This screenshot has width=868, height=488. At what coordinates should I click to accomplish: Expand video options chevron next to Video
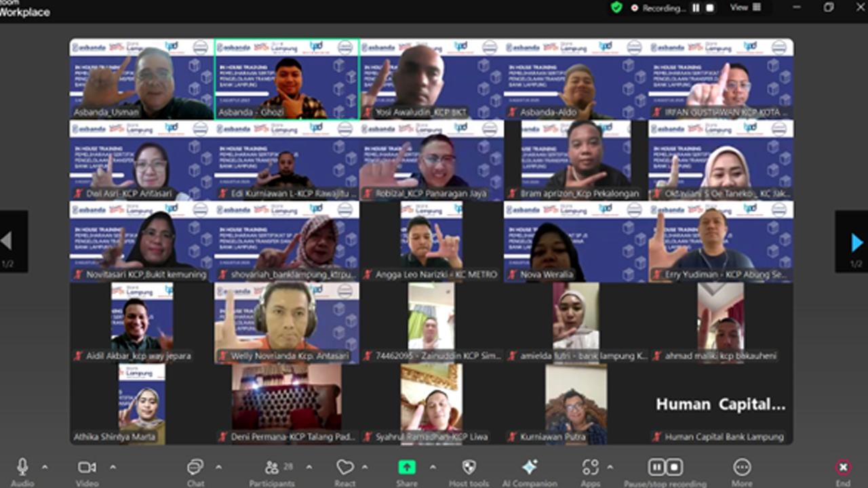pos(113,467)
